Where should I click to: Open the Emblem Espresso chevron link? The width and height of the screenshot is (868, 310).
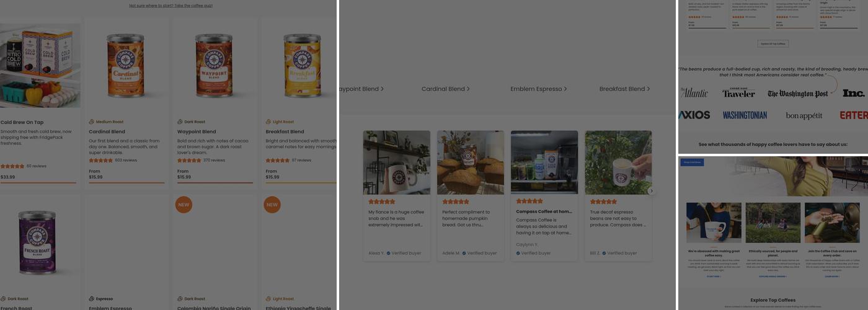pyautogui.click(x=538, y=89)
